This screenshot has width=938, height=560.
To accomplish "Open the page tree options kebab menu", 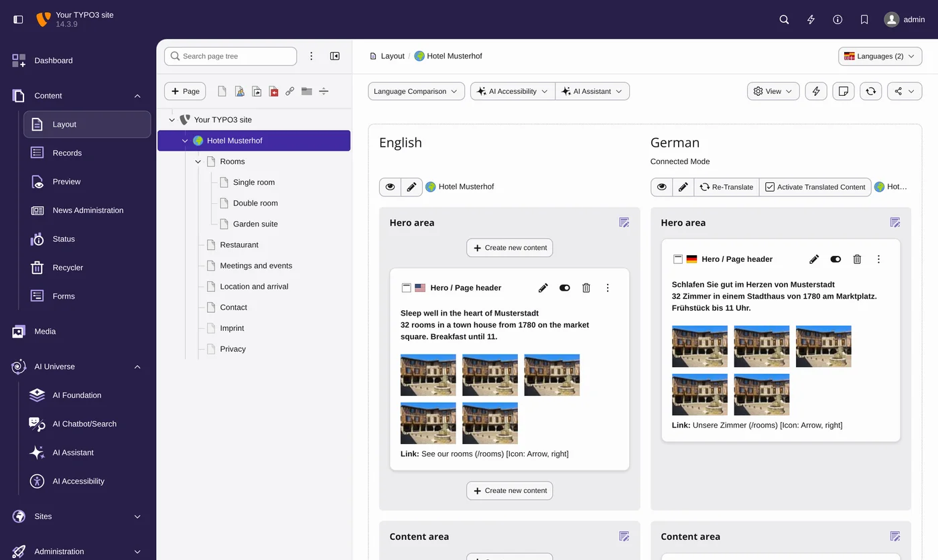I will pos(311,56).
